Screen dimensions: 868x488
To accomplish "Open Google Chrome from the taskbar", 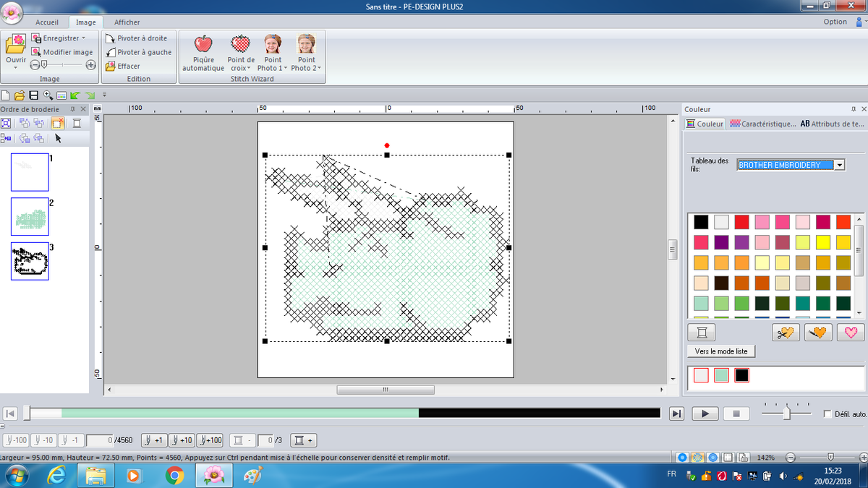I will tap(174, 475).
